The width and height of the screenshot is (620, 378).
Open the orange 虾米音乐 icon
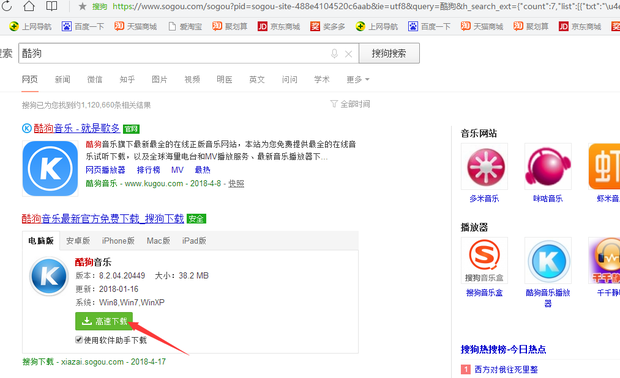604,166
